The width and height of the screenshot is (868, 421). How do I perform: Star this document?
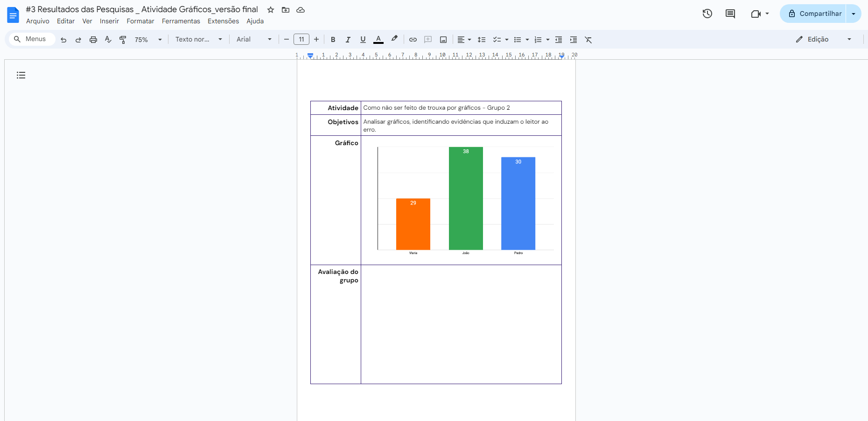point(271,10)
